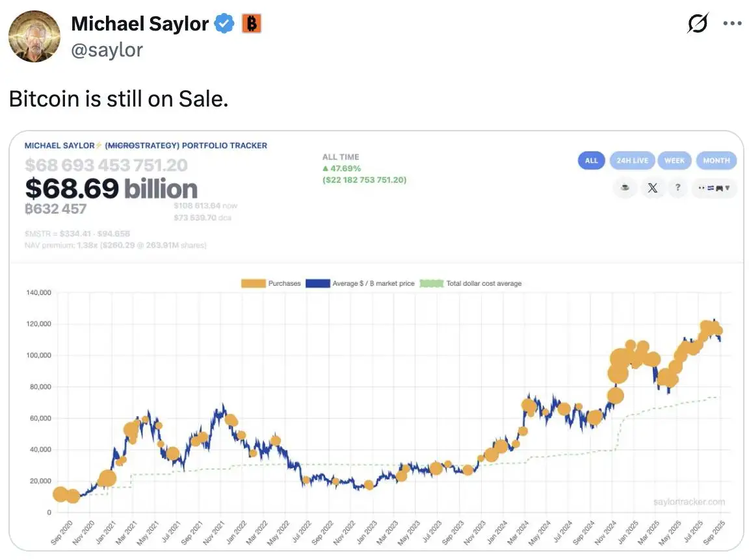Select the ALL time range tab
749x560 pixels.
click(591, 160)
